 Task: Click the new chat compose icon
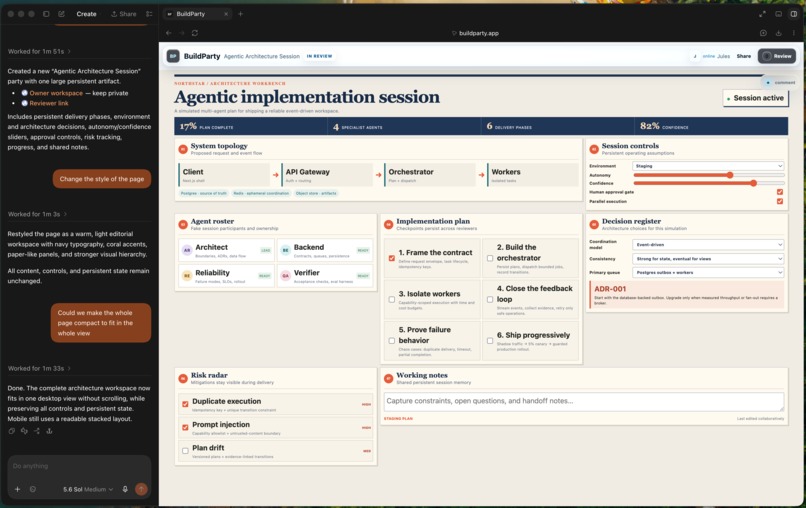(x=61, y=14)
